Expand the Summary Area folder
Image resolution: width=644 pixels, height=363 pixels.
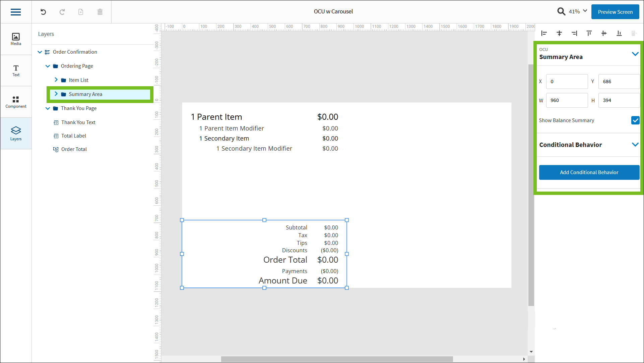[56, 94]
